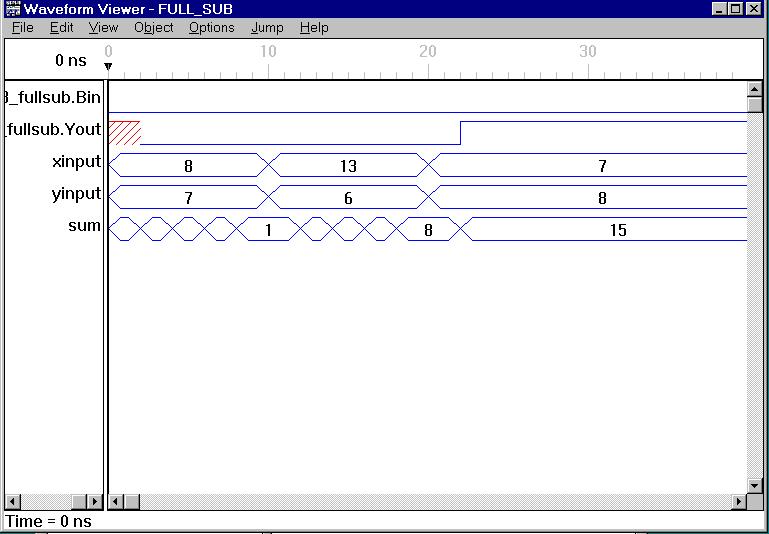Maximize the Waveform Viewer window
769x534 pixels.
[737, 9]
